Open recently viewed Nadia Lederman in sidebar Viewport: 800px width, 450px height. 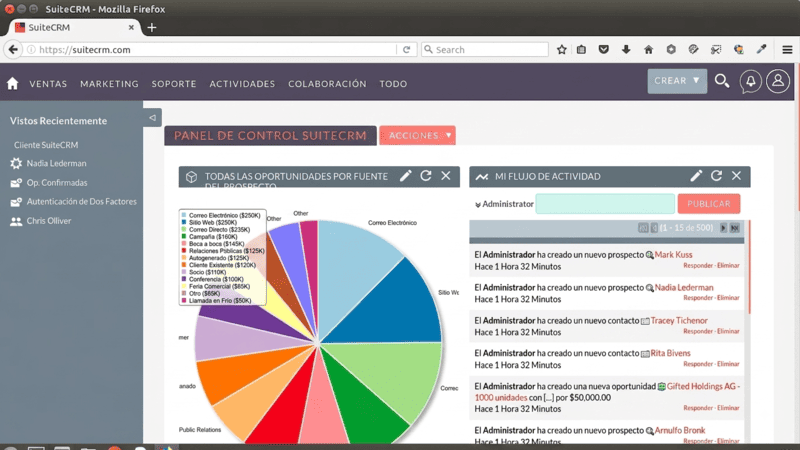(56, 163)
